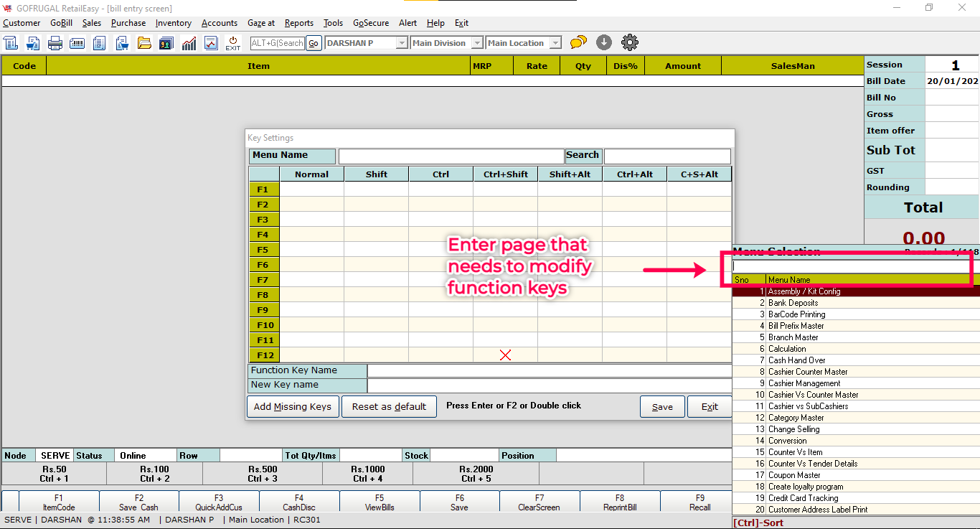
Task: Click the F8 ReprintBill button
Action: click(620, 502)
